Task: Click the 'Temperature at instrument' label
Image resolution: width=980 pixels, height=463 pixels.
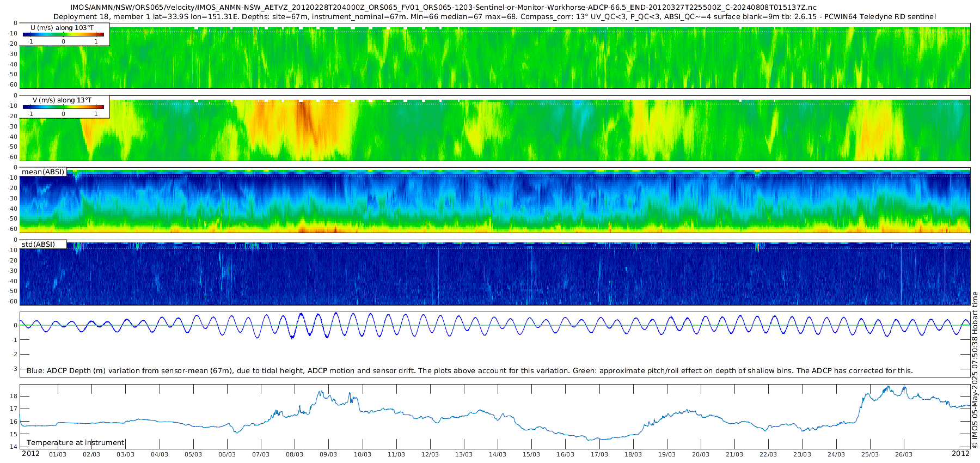Action: point(76,443)
